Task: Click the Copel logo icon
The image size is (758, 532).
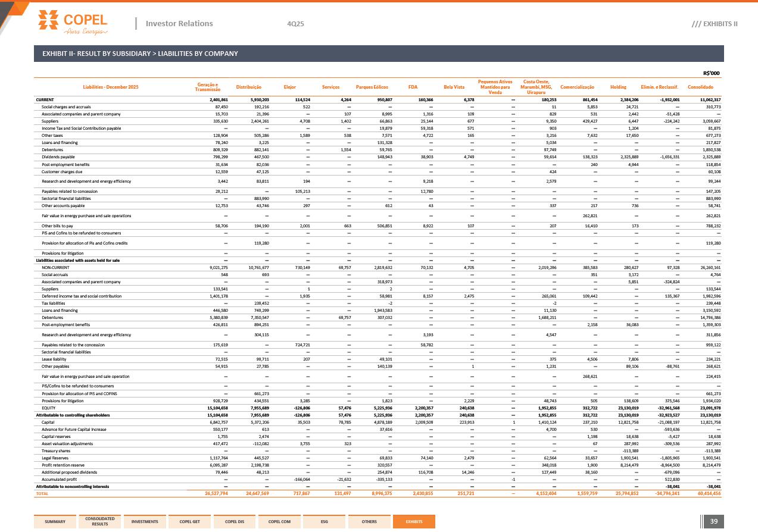Action: tap(49, 20)
